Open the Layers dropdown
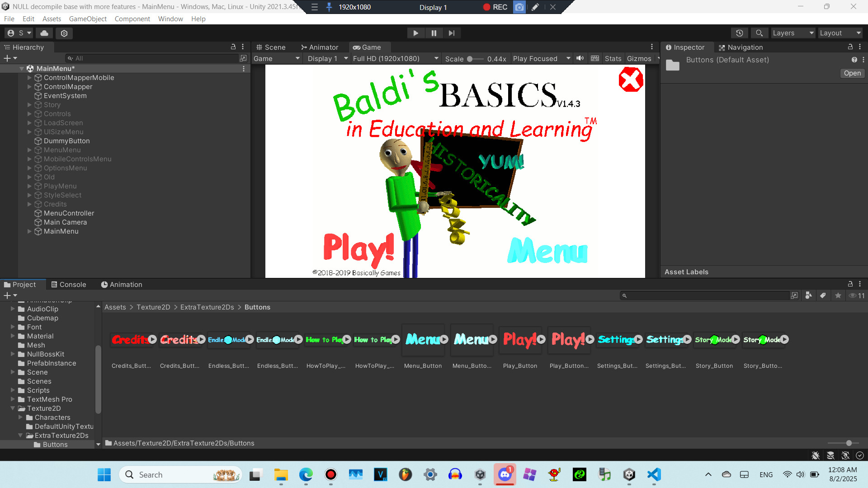Image resolution: width=868 pixels, height=488 pixels. pyautogui.click(x=793, y=33)
